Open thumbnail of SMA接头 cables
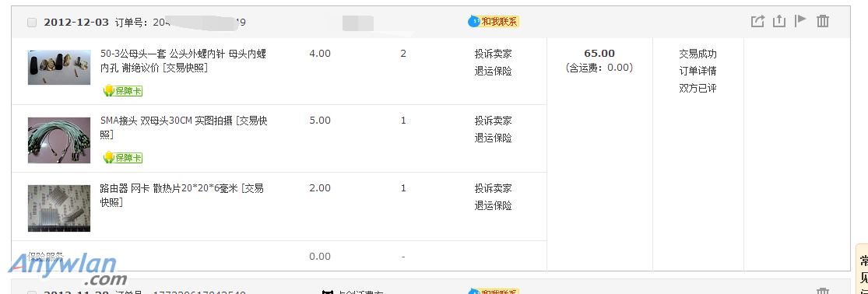This screenshot has width=868, height=294. 59,140
